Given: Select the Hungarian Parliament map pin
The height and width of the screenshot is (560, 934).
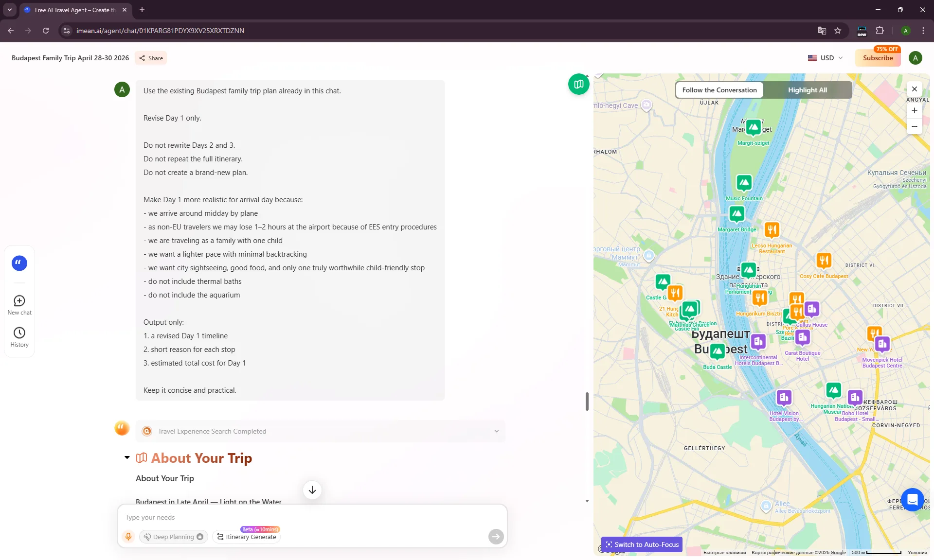Looking at the screenshot, I should coord(748,270).
